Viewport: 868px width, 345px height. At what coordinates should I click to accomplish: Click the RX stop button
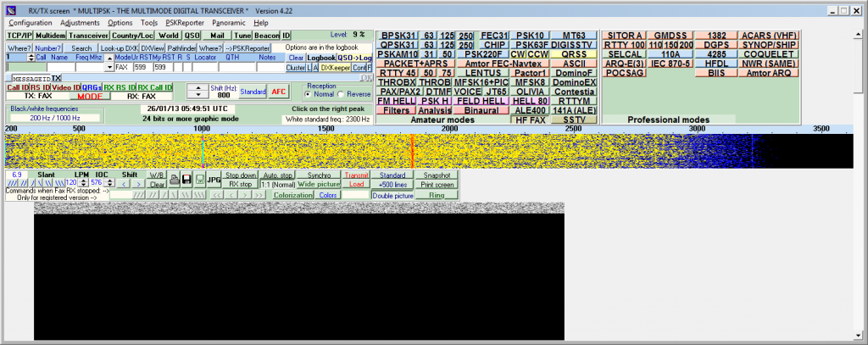click(240, 184)
